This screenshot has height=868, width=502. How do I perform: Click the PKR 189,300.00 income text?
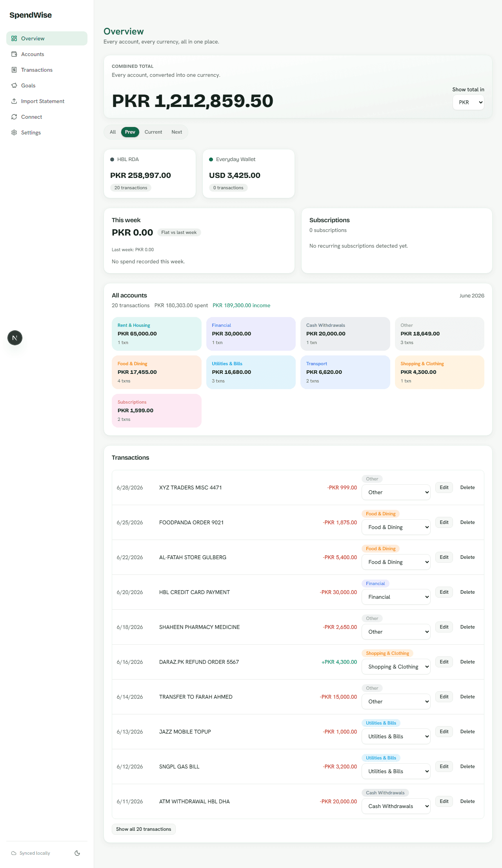click(x=241, y=305)
